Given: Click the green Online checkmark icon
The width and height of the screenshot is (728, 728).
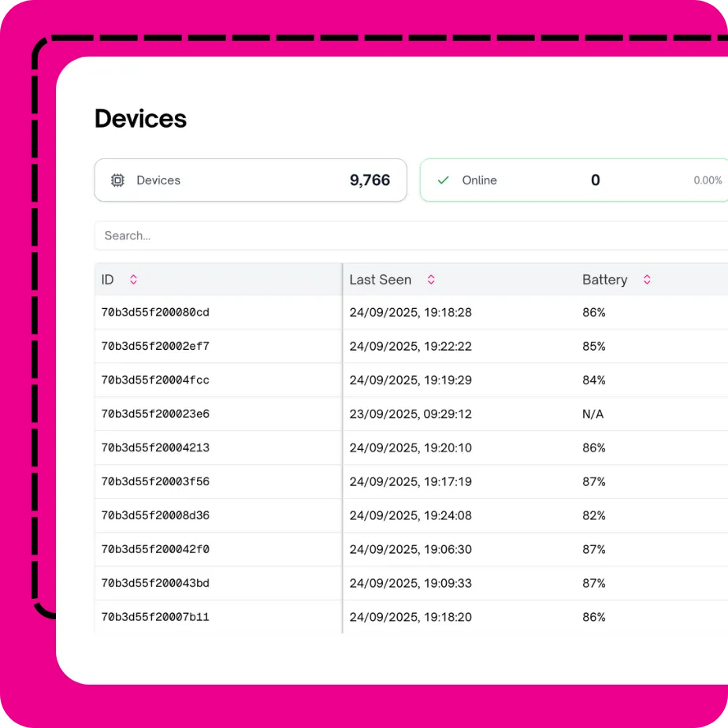Looking at the screenshot, I should click(444, 180).
